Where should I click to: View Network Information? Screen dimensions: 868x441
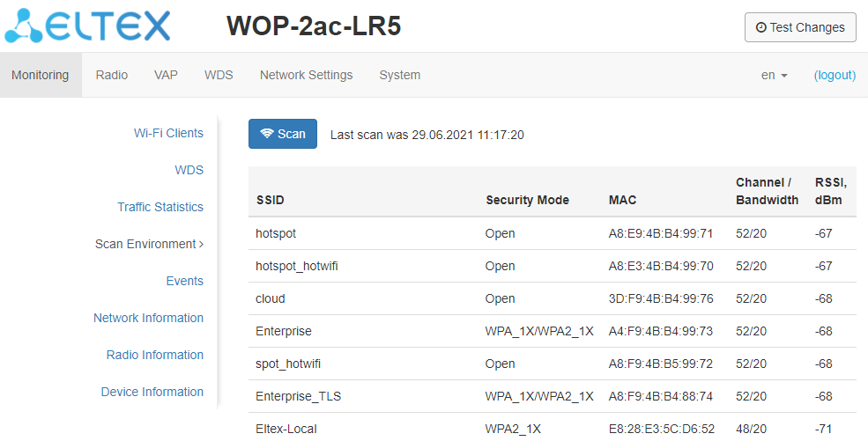click(148, 318)
